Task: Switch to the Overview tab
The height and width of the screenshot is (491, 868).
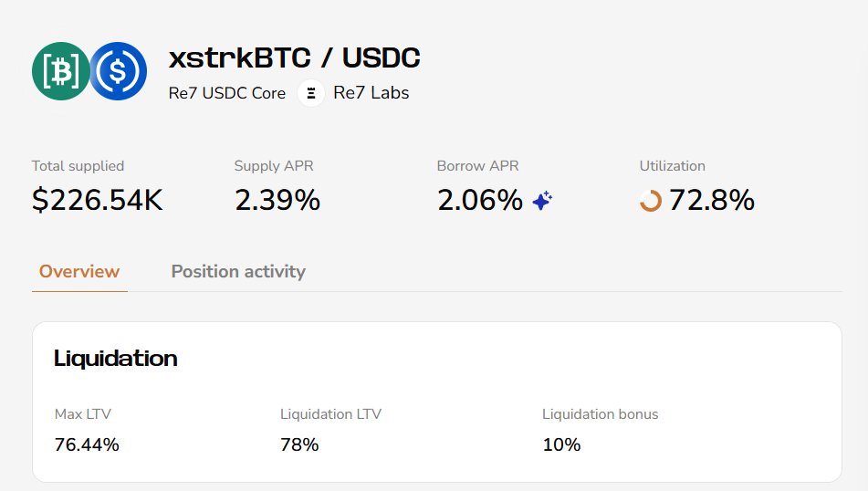Action: (x=79, y=271)
